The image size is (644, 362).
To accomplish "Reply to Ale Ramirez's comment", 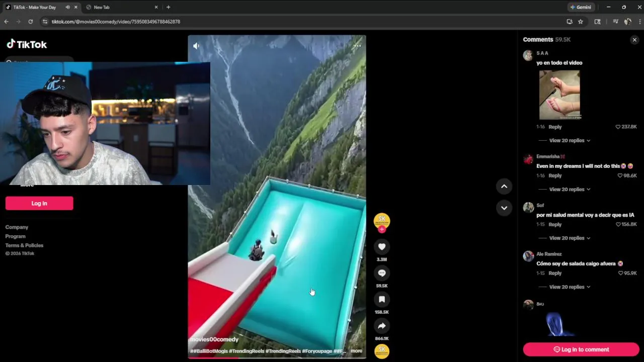I will [x=555, y=273].
